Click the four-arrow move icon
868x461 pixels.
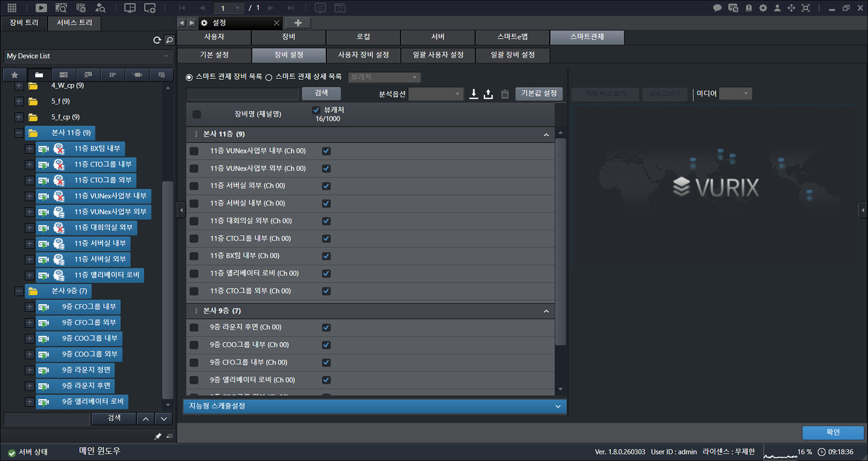pos(791,8)
